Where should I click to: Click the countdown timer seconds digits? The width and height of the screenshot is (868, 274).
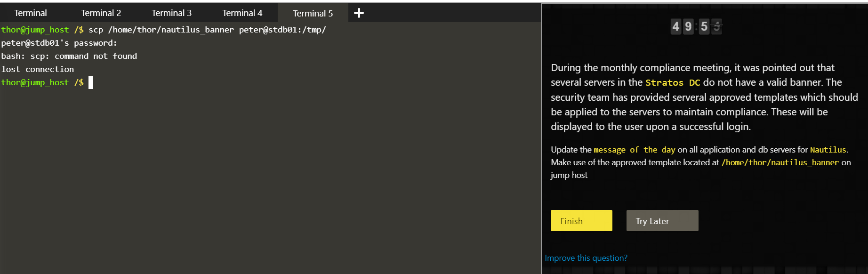[x=710, y=26]
